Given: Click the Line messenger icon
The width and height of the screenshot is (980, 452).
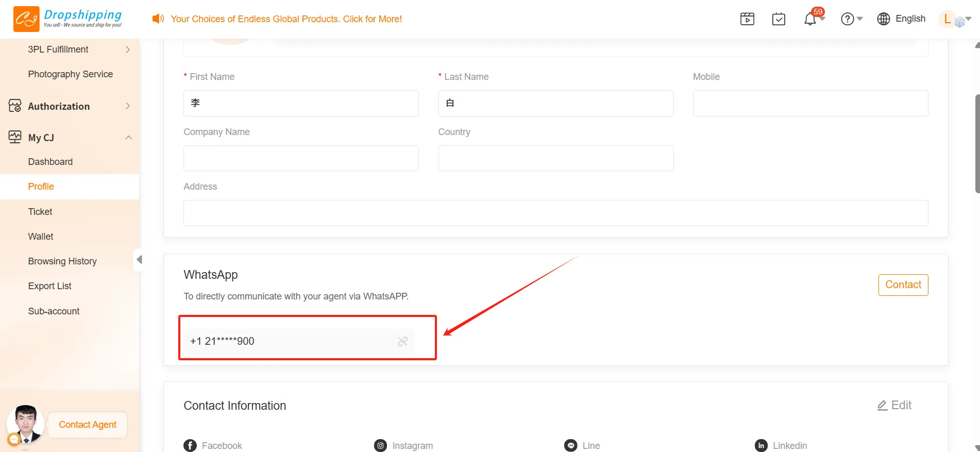Looking at the screenshot, I should point(570,445).
